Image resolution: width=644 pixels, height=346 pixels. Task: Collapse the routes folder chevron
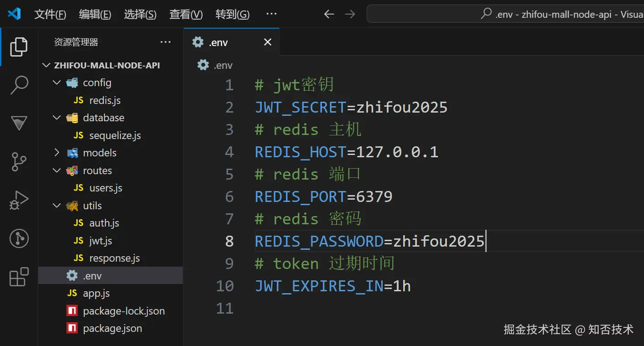click(x=57, y=170)
